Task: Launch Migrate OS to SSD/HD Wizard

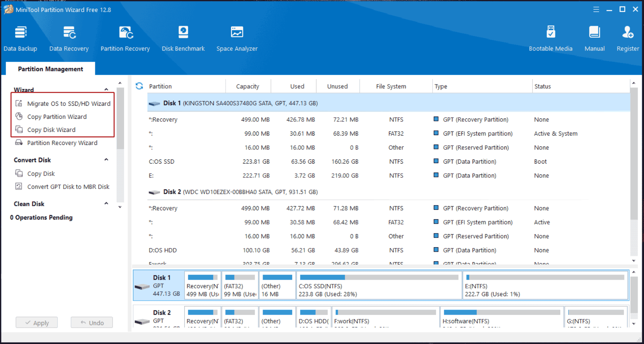Action: click(69, 103)
